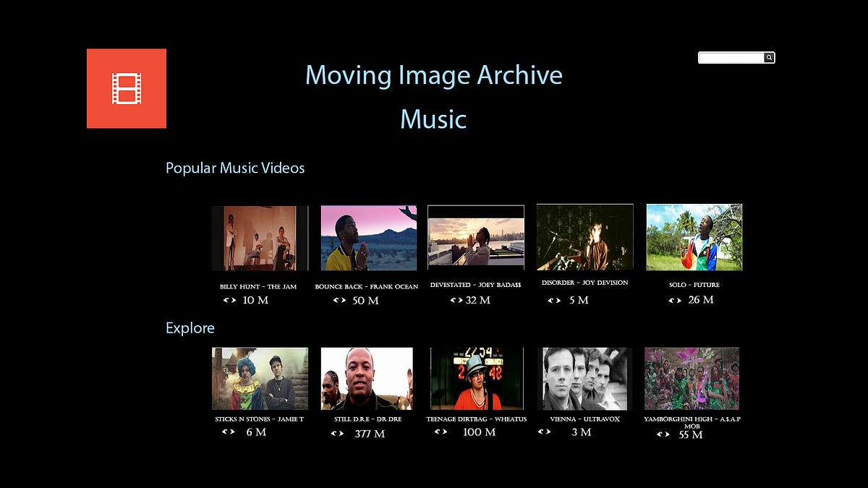Click the Popular Music Videos section label

[x=235, y=168]
